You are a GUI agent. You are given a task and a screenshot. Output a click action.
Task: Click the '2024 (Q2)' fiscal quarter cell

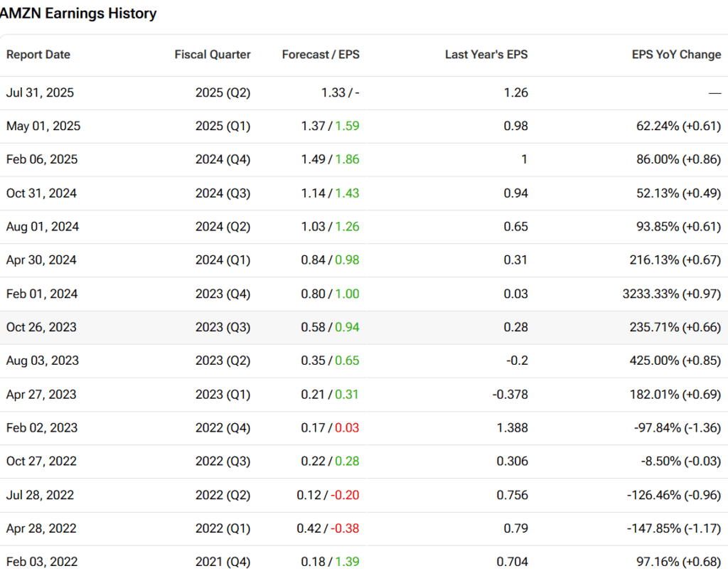[223, 227]
